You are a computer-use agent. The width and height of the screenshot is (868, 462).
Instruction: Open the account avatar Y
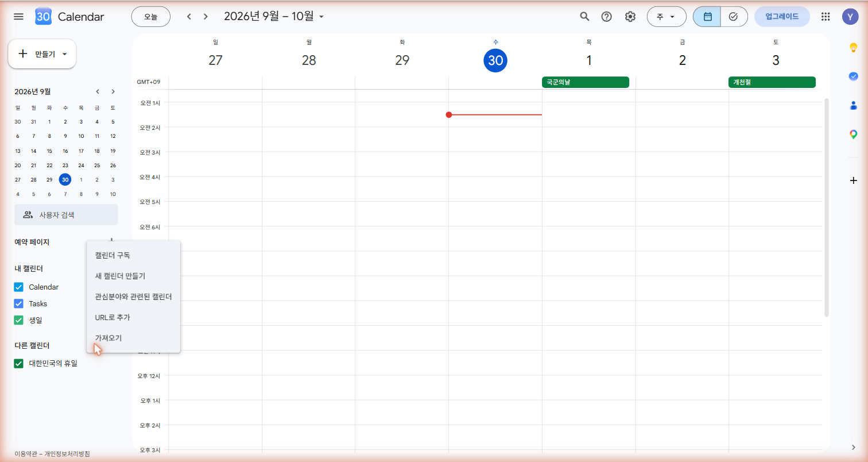point(850,17)
